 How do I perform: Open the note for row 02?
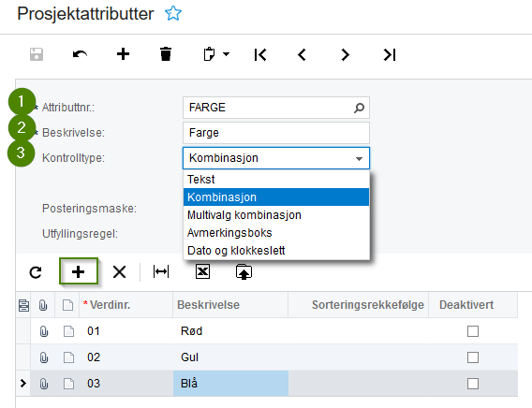coord(69,357)
